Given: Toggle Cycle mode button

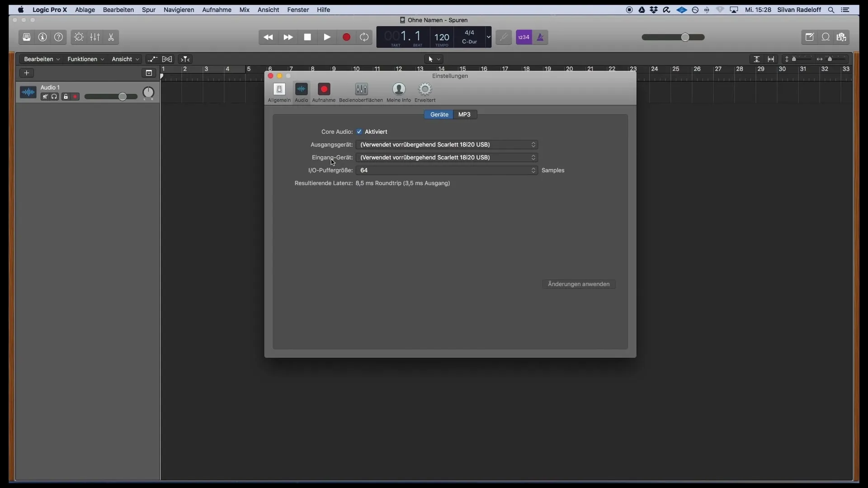Looking at the screenshot, I should point(364,37).
